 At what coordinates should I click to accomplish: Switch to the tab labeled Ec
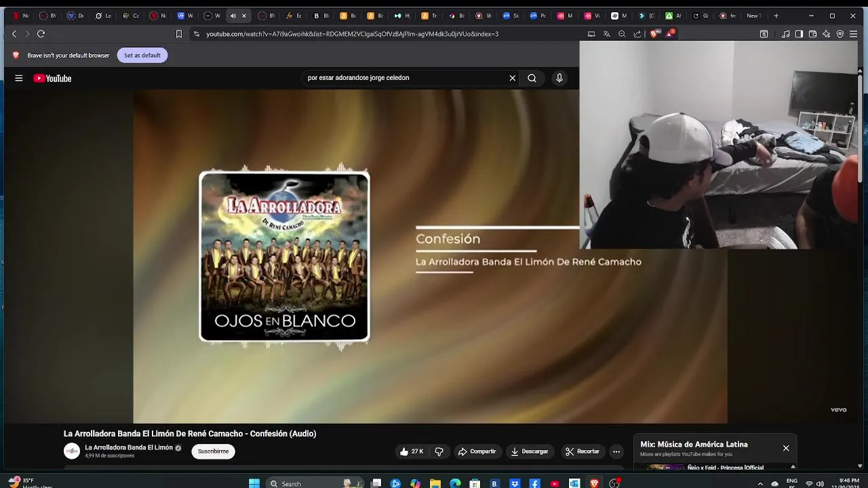click(x=294, y=16)
